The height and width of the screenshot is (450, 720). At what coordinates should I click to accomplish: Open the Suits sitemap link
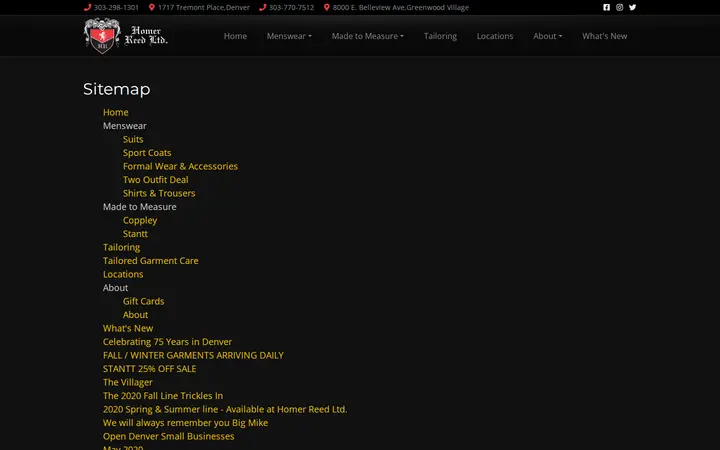[x=133, y=139]
